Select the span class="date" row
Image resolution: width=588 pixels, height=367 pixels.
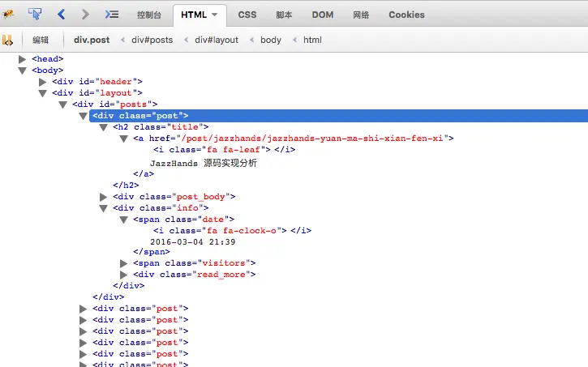point(184,220)
